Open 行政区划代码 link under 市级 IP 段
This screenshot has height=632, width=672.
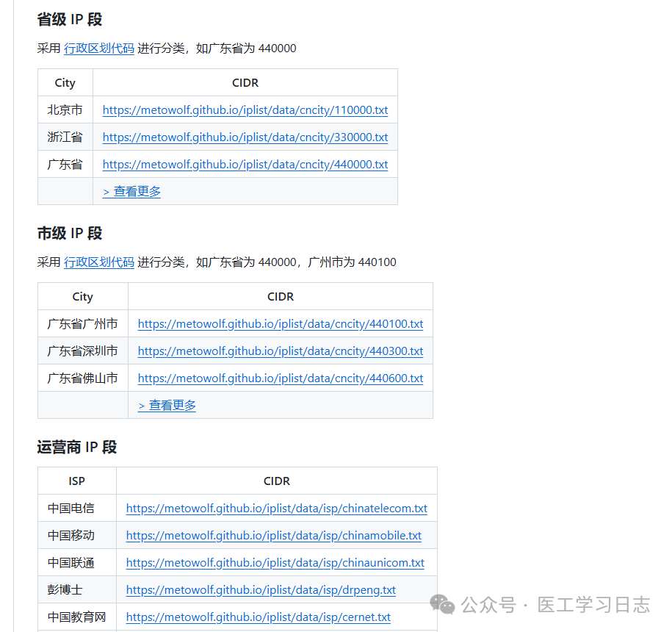pyautogui.click(x=99, y=262)
